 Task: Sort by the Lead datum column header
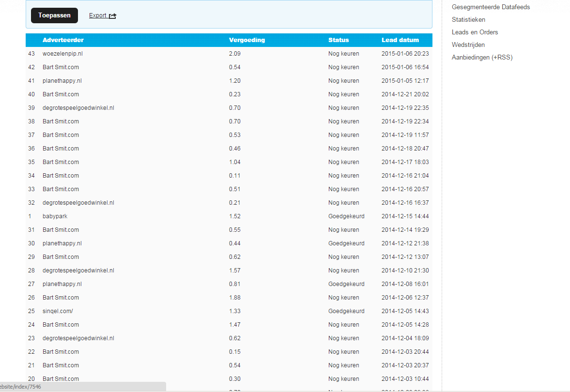[x=400, y=40]
